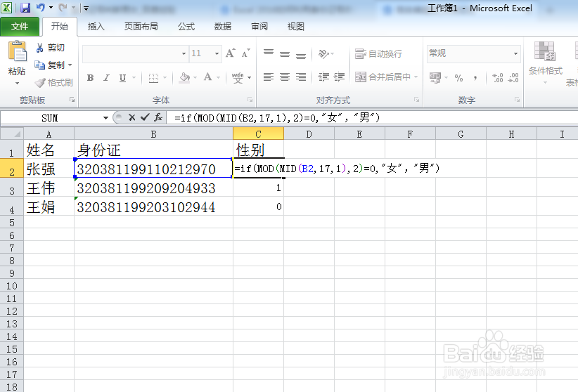This screenshot has height=392, width=578.
Task: Click the percent style icon
Action: tap(458, 78)
